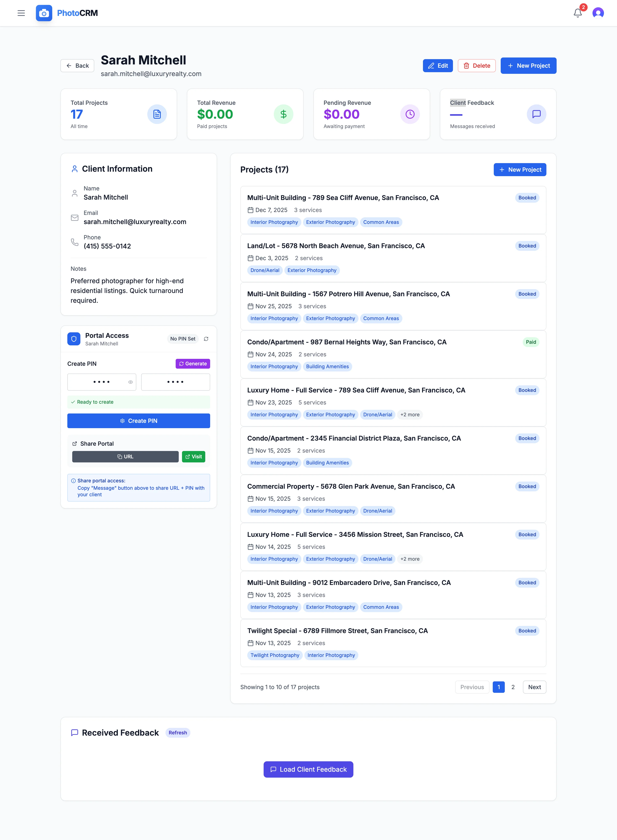Delete this client

[477, 66]
